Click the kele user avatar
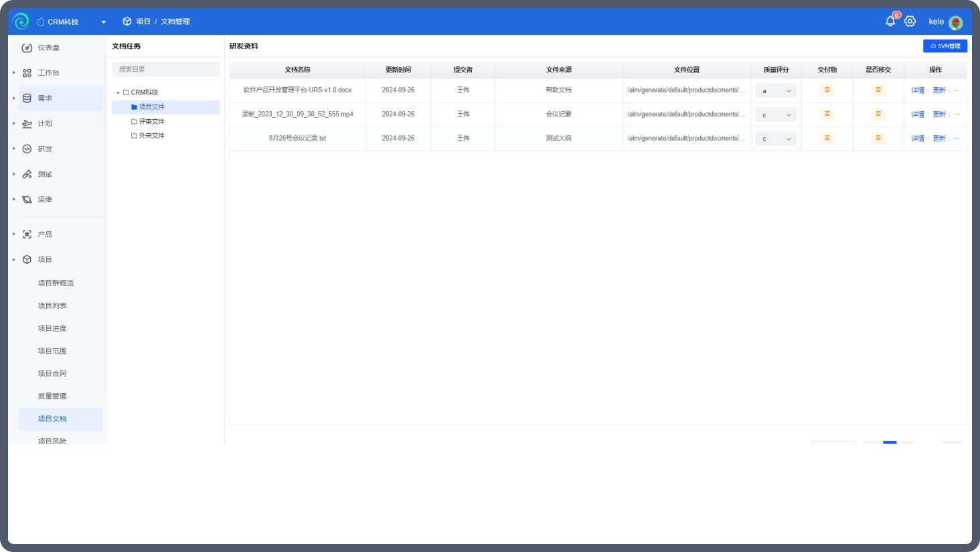 coord(956,22)
